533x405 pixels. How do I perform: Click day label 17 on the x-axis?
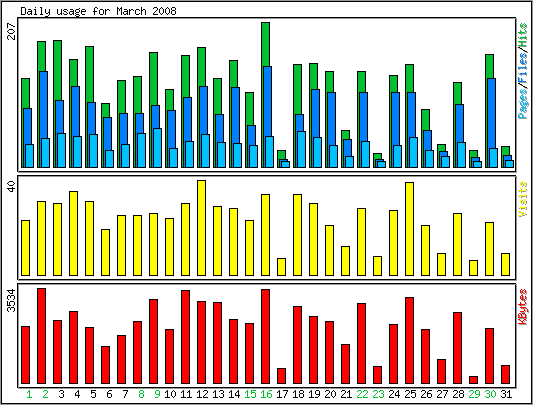click(x=282, y=394)
